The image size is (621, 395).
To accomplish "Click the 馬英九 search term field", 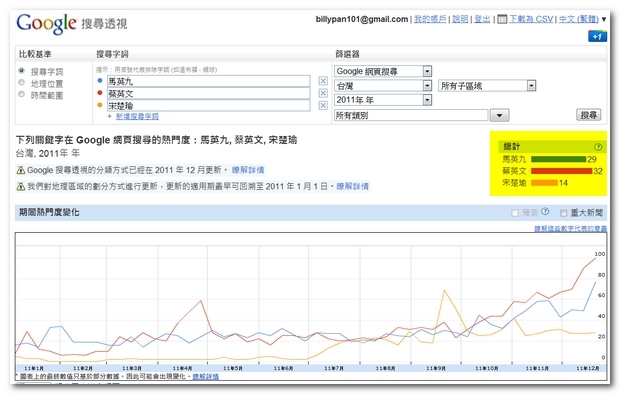I will click(208, 81).
